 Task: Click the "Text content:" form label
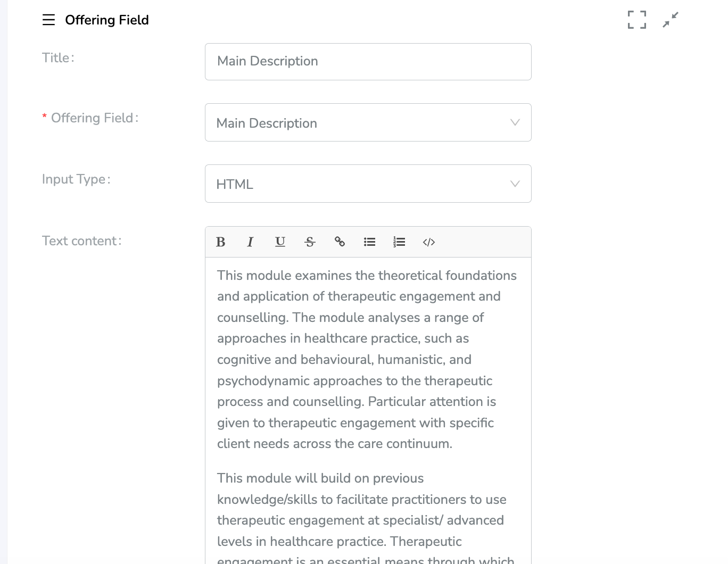(81, 241)
